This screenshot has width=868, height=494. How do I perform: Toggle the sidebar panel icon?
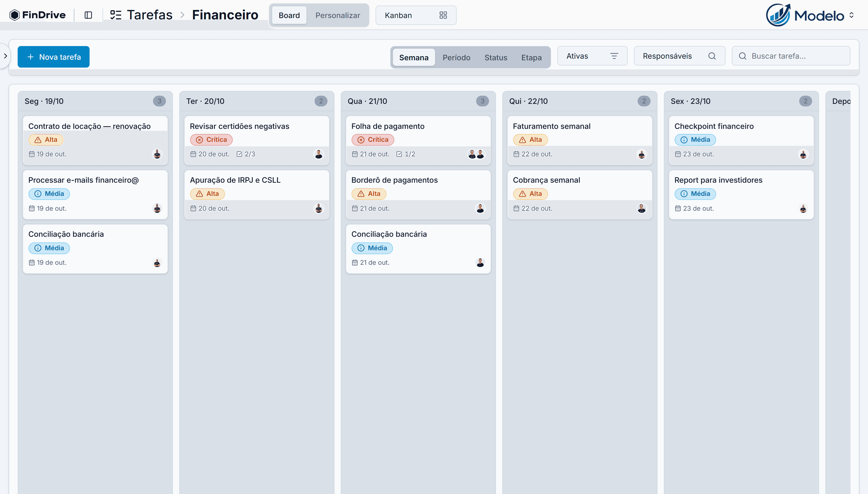click(88, 15)
